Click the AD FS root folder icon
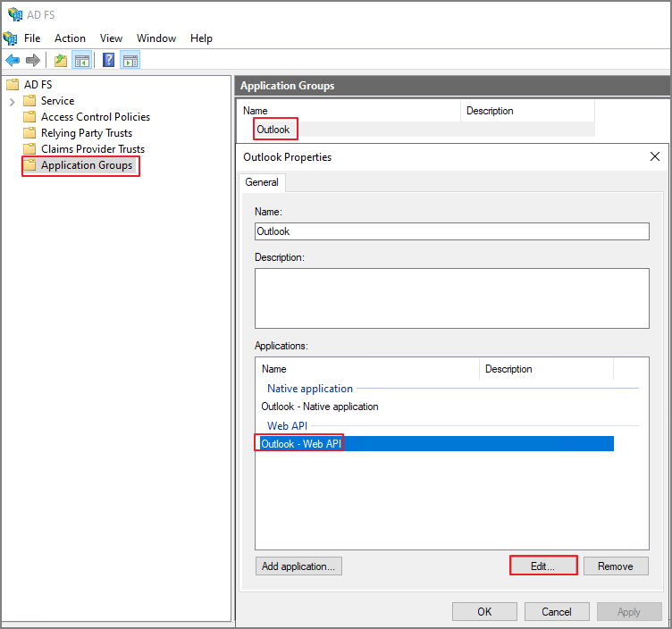Image resolution: width=672 pixels, height=629 pixels. [x=13, y=84]
